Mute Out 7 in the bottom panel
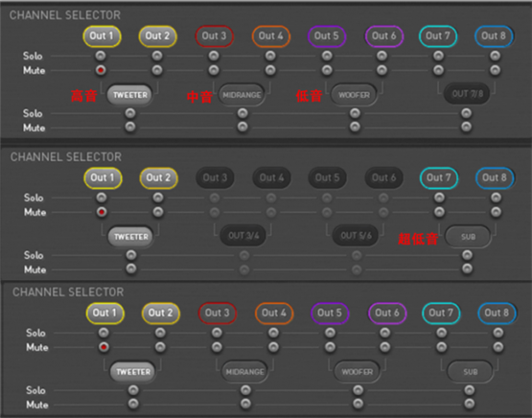This screenshot has height=418, width=532. click(x=441, y=347)
